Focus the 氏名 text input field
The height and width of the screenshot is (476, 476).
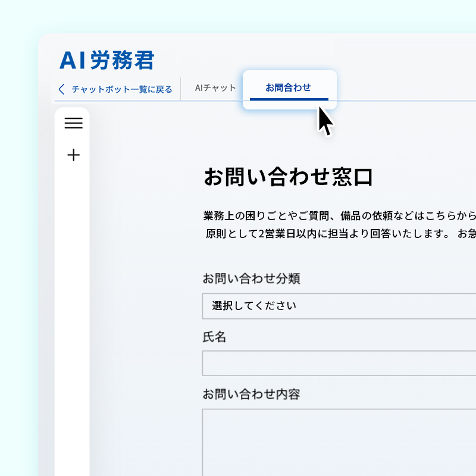click(339, 363)
